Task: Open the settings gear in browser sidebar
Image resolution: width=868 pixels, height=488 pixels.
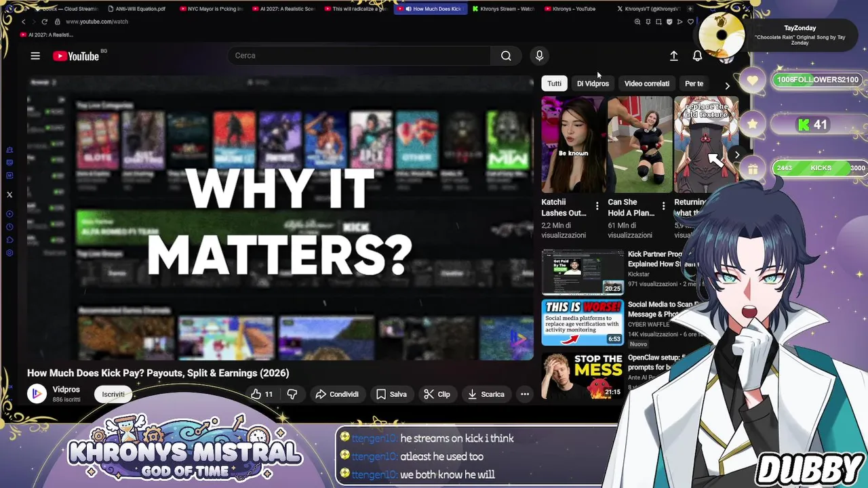Action: point(9,253)
